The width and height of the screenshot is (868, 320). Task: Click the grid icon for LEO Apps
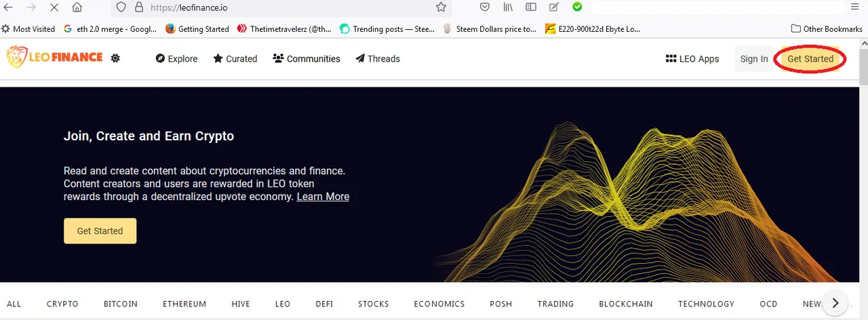(671, 58)
